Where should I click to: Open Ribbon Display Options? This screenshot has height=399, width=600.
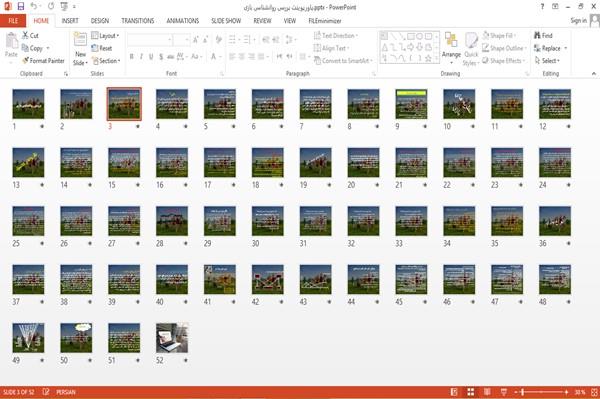click(x=555, y=7)
